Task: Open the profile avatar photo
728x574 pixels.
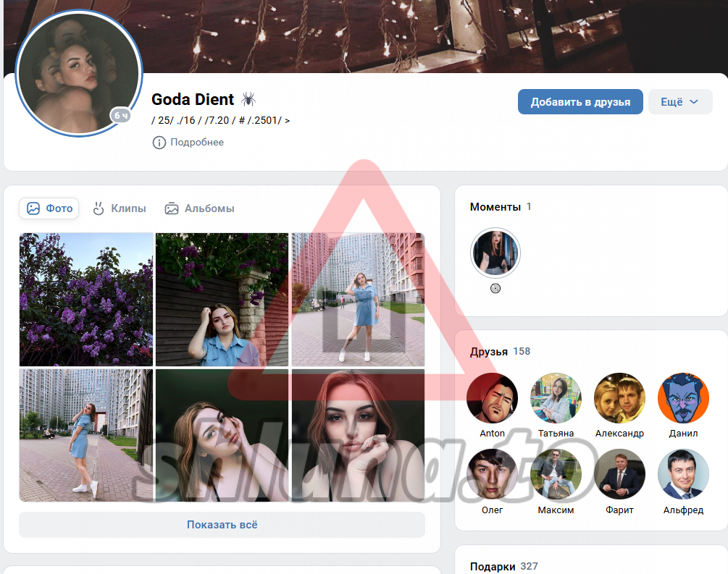Action: click(x=78, y=72)
